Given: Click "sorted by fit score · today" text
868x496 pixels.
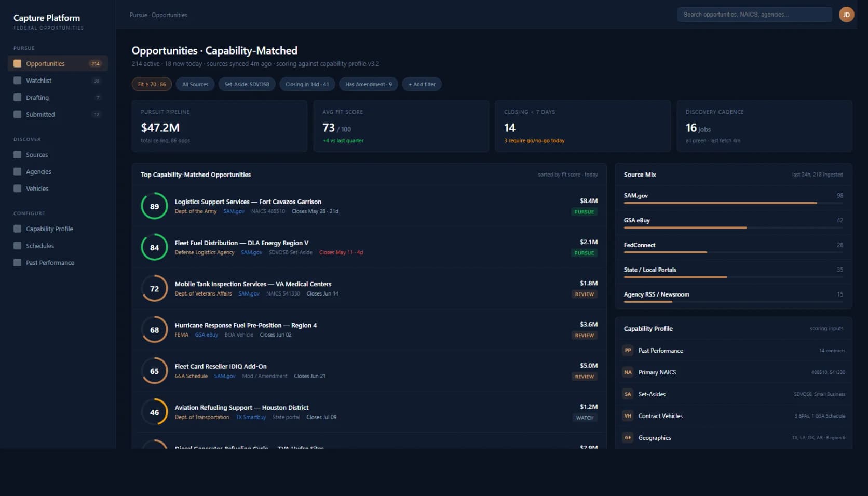Looking at the screenshot, I should (568, 175).
